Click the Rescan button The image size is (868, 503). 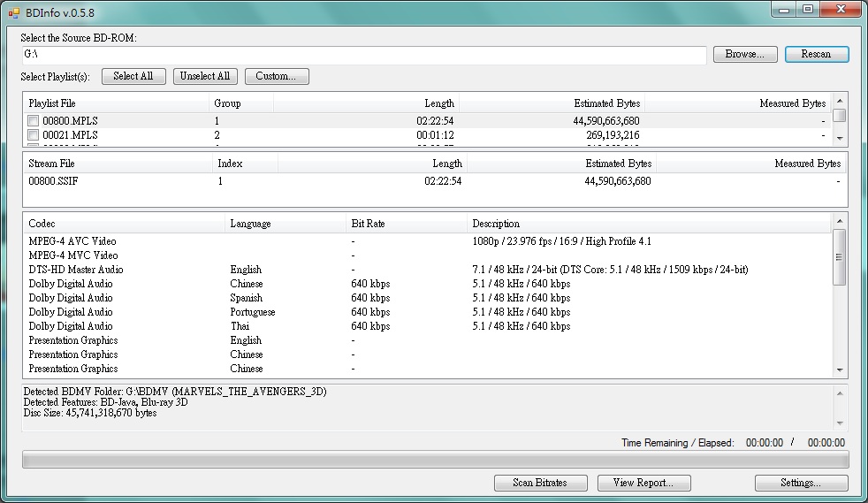tap(817, 54)
